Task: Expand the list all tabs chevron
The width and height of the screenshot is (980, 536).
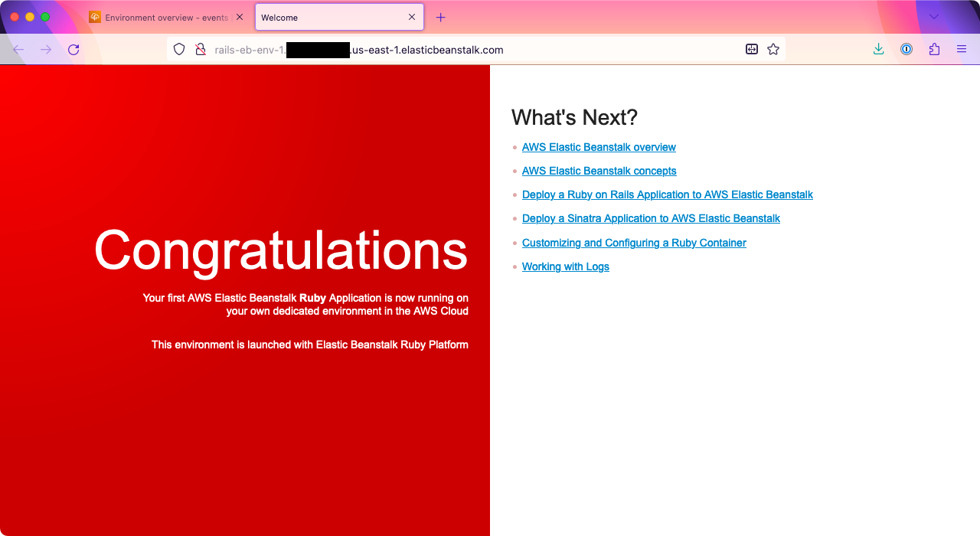Action: click(934, 17)
